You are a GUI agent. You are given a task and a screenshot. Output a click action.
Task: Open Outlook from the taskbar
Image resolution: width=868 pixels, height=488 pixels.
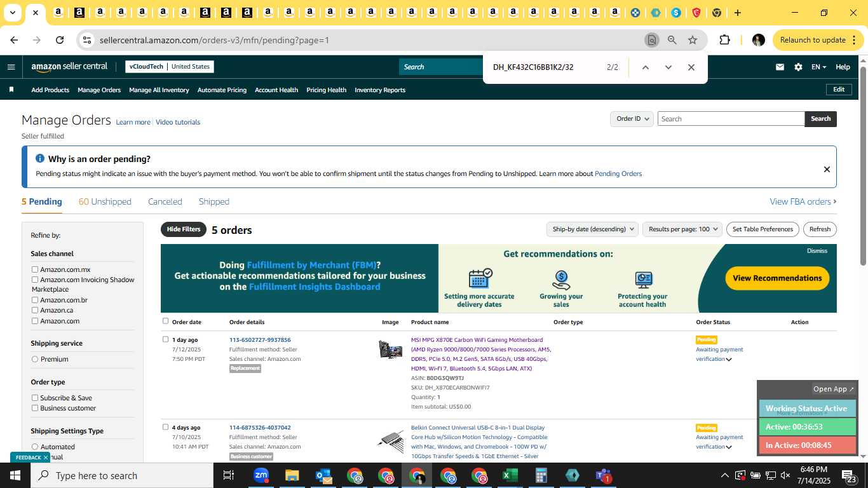coord(323,475)
